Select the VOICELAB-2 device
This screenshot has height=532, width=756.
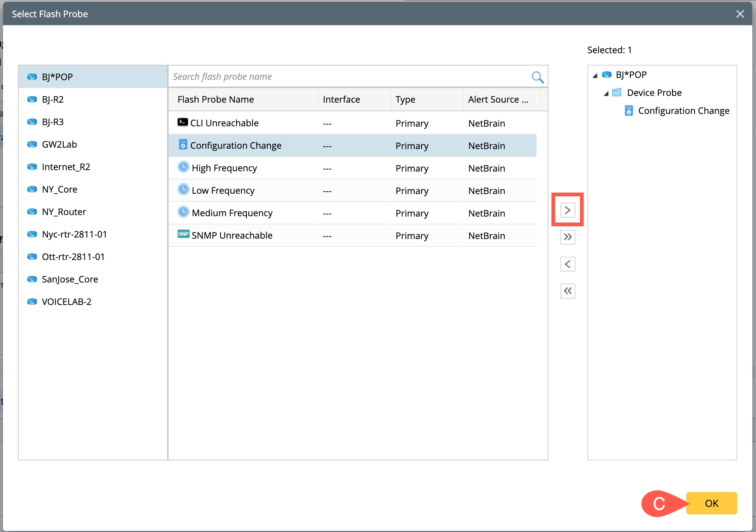point(66,302)
